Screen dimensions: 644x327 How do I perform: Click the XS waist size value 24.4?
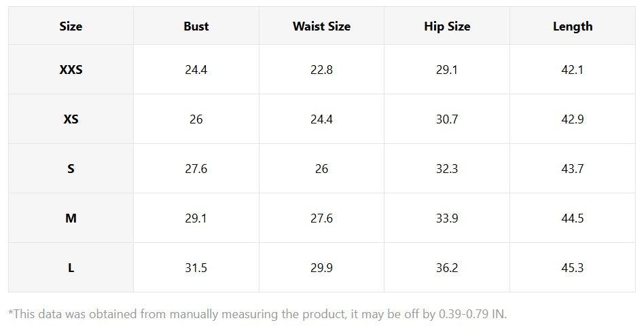tap(321, 119)
